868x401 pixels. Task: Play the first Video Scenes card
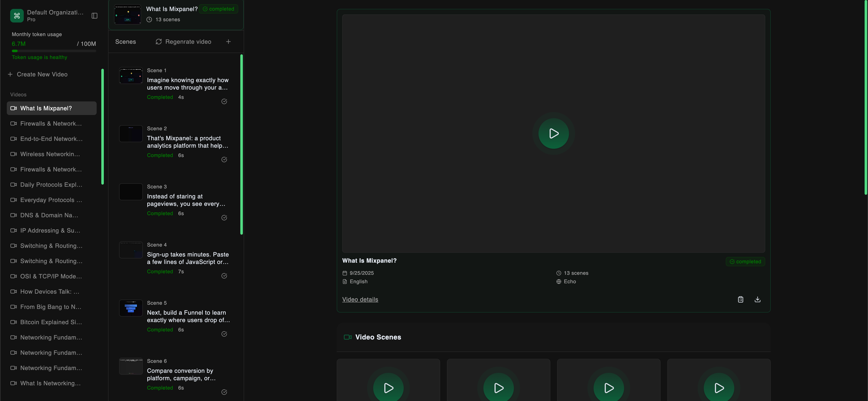click(388, 387)
